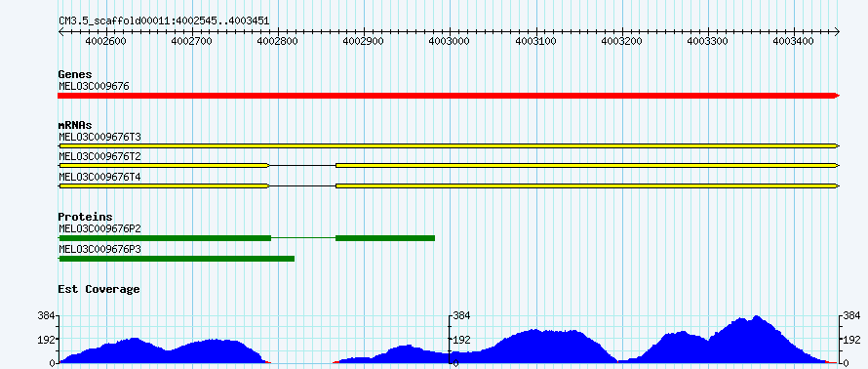Click the intron line of MELO3C009676T4
Viewport: 868px width, 369px height.
pos(302,186)
